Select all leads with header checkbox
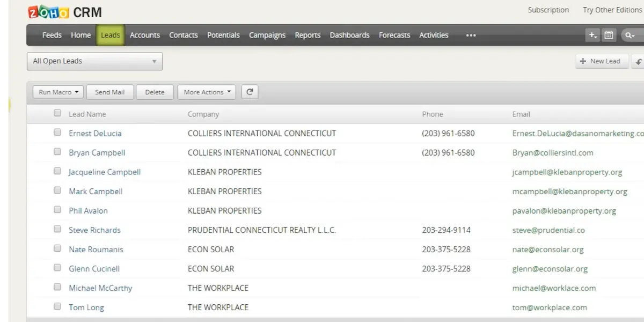Image resolution: width=644 pixels, height=322 pixels. point(57,113)
